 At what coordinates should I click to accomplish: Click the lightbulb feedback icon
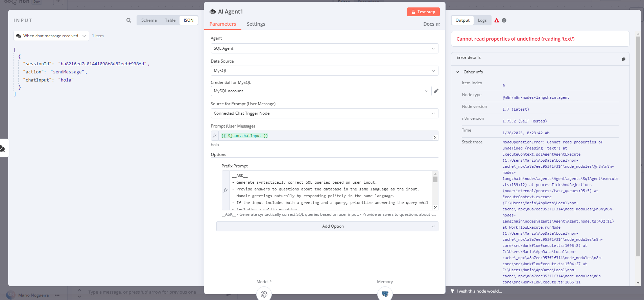(x=452, y=291)
